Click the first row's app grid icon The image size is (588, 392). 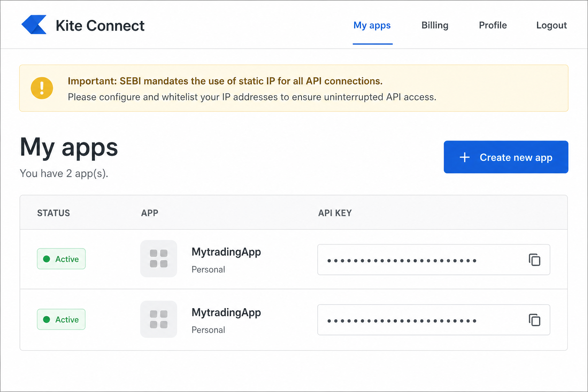tap(158, 258)
